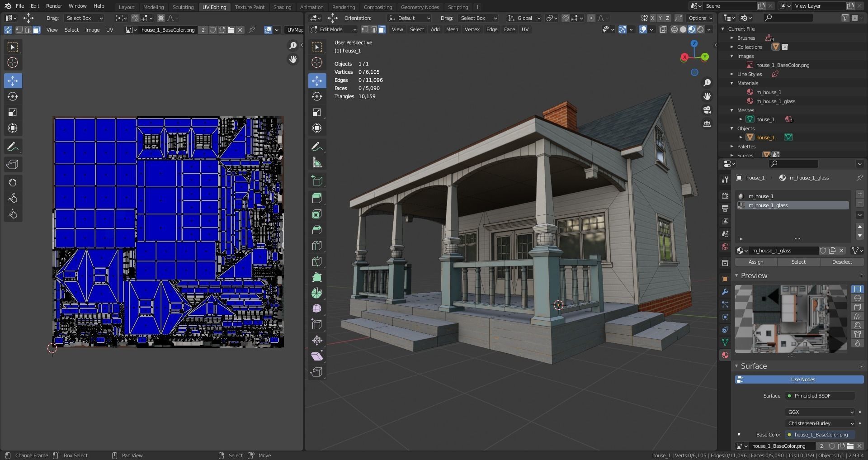The width and height of the screenshot is (868, 460).
Task: Toggle UV sync selection
Action: 8,30
